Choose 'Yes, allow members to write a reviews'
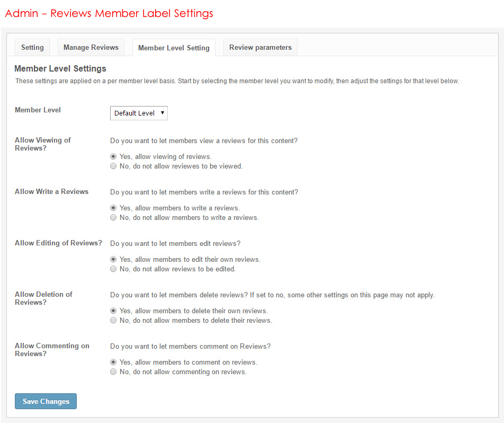Viewport: 504px width, 424px height. click(x=113, y=208)
